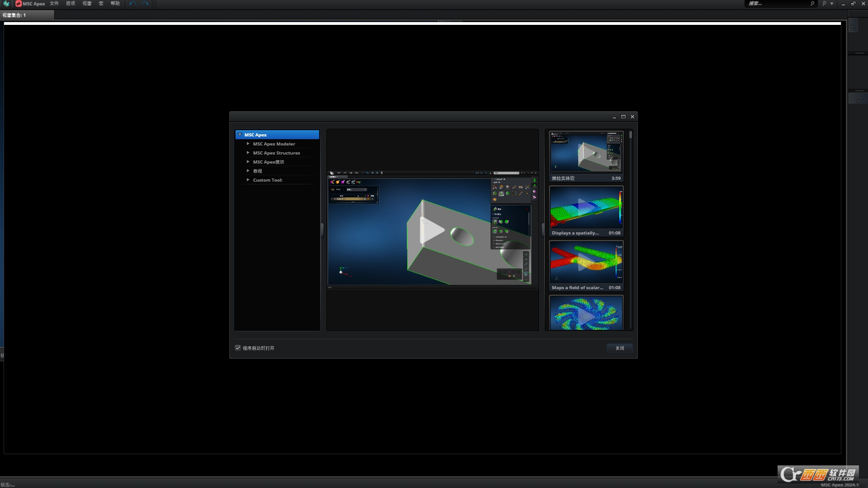The image size is (868, 488).
Task: Click the splitter handle left of the video
Action: pos(322,230)
